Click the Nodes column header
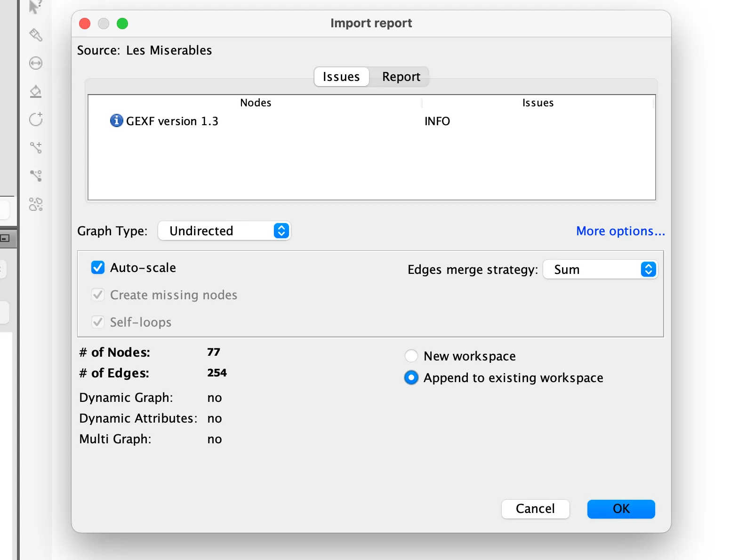The height and width of the screenshot is (560, 754). coord(256,103)
